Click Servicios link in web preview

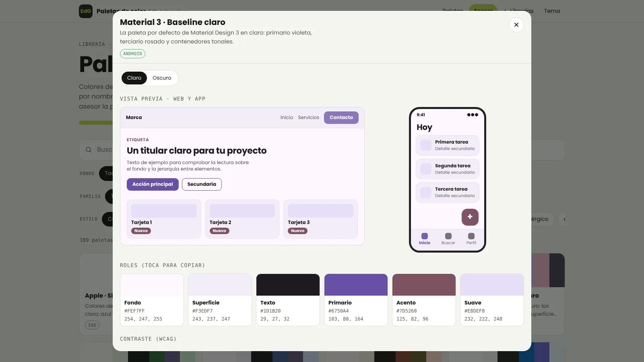click(x=308, y=117)
